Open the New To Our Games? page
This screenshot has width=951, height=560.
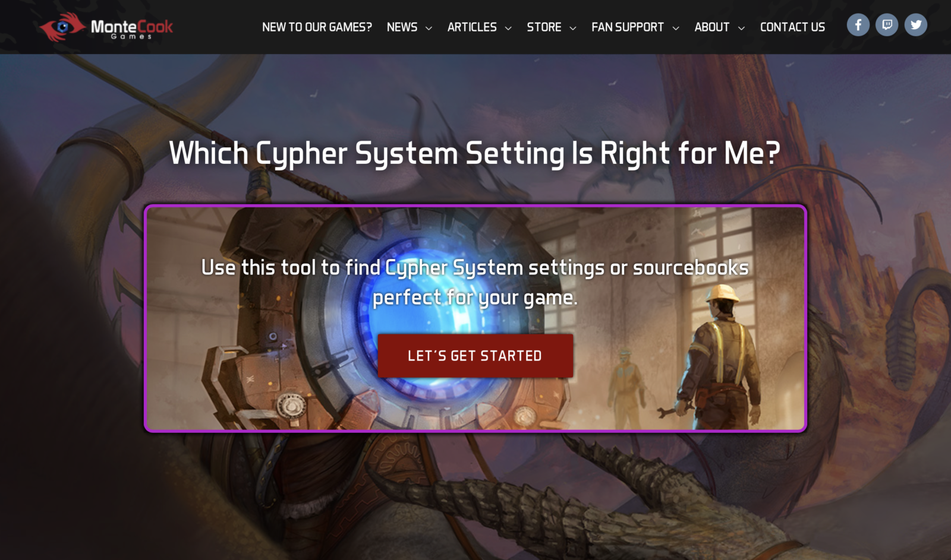[x=317, y=27]
